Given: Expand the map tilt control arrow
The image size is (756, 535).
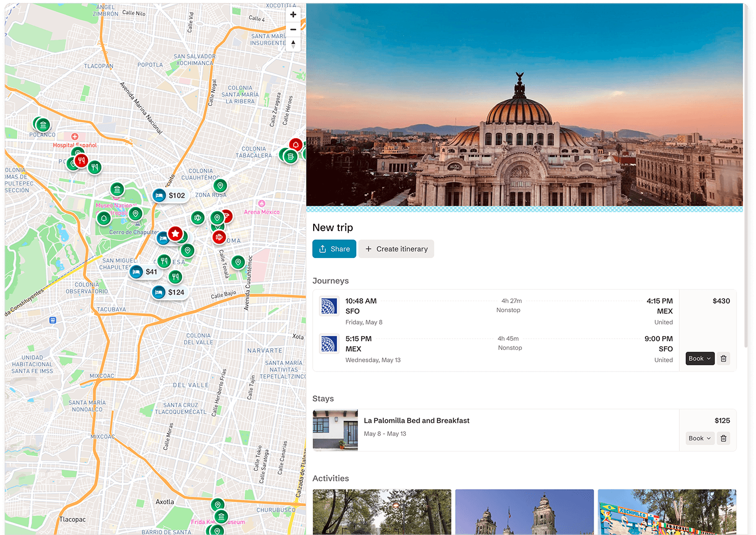Looking at the screenshot, I should tap(293, 44).
